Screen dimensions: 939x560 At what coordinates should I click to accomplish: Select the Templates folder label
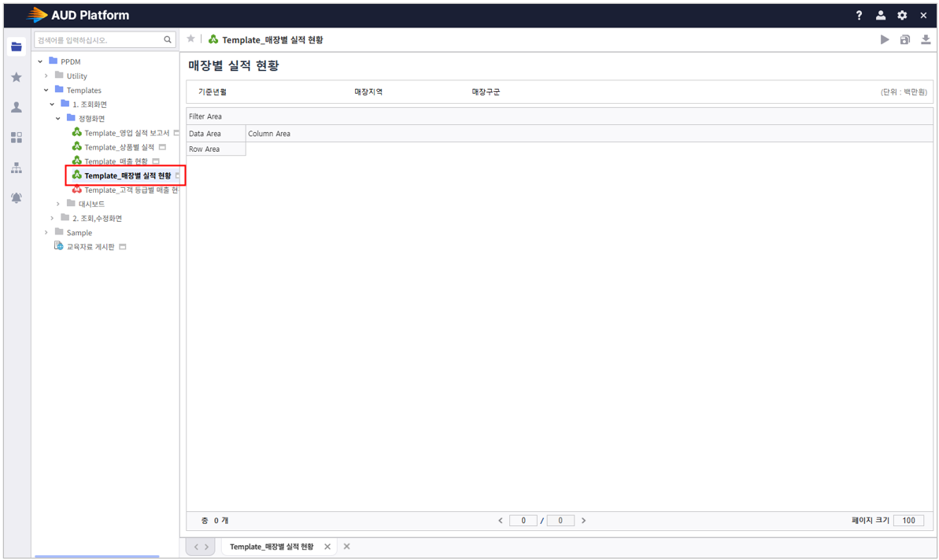point(84,90)
